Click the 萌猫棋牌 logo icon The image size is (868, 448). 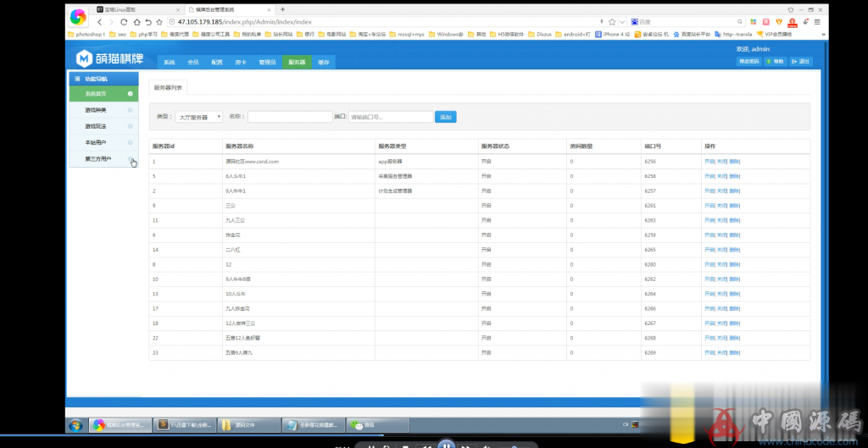(84, 58)
